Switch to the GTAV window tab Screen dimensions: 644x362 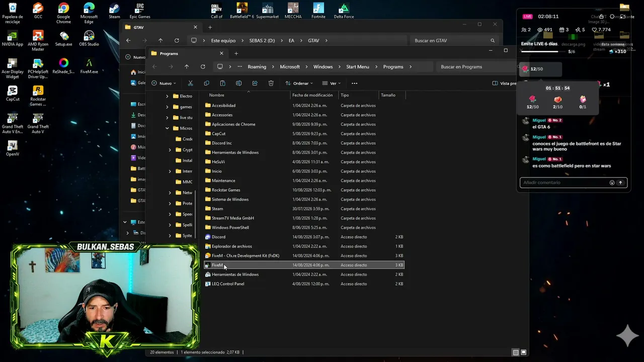tap(161, 27)
